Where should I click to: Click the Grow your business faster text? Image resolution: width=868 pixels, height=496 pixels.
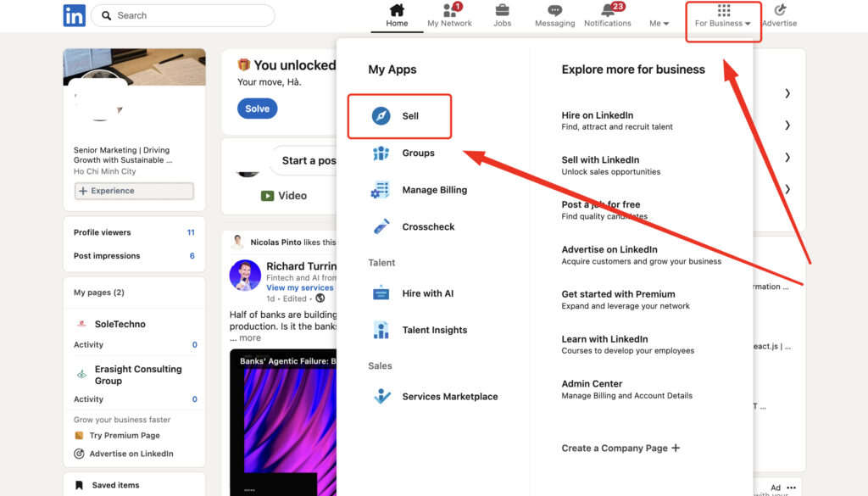click(x=122, y=420)
